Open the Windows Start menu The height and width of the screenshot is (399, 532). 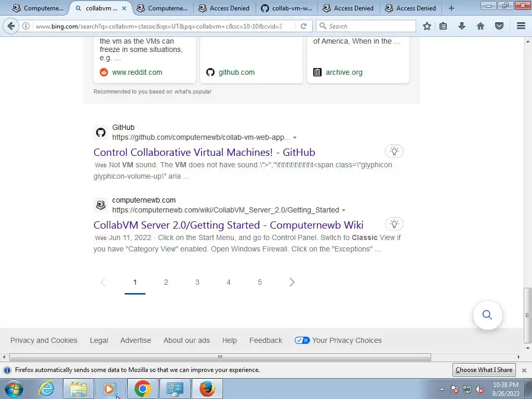(x=14, y=389)
